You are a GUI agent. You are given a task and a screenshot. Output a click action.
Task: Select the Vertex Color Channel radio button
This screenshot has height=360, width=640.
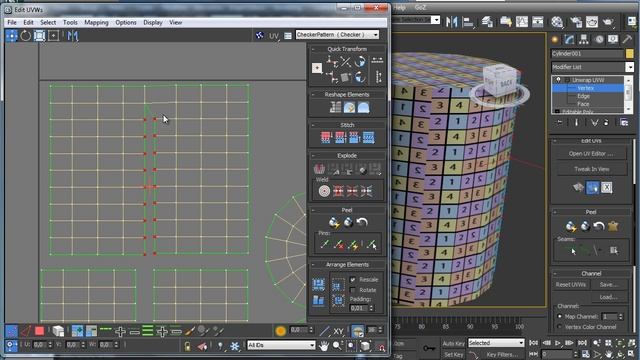point(560,327)
